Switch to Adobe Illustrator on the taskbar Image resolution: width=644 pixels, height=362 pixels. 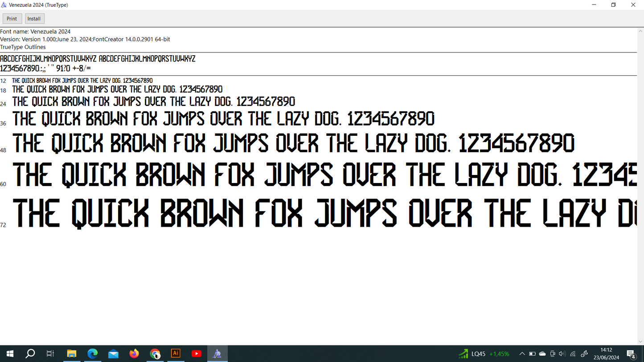click(x=176, y=354)
